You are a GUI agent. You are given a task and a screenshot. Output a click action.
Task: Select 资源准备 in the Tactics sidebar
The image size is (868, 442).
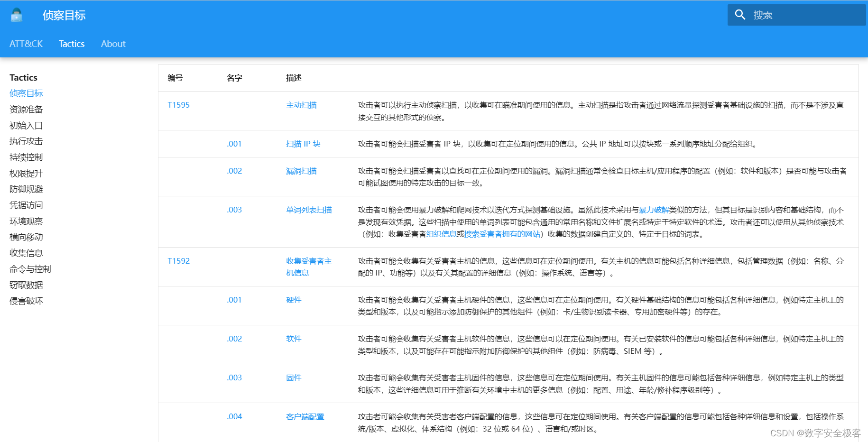coord(26,109)
